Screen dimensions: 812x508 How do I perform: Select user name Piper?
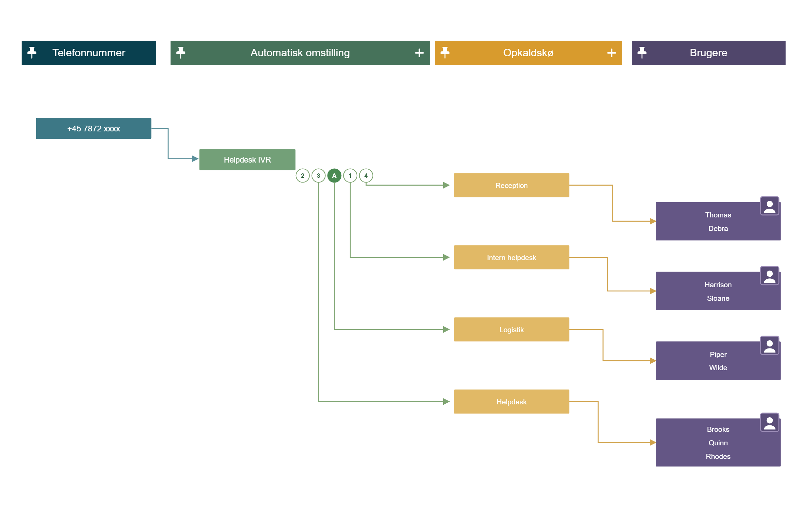pos(718,355)
